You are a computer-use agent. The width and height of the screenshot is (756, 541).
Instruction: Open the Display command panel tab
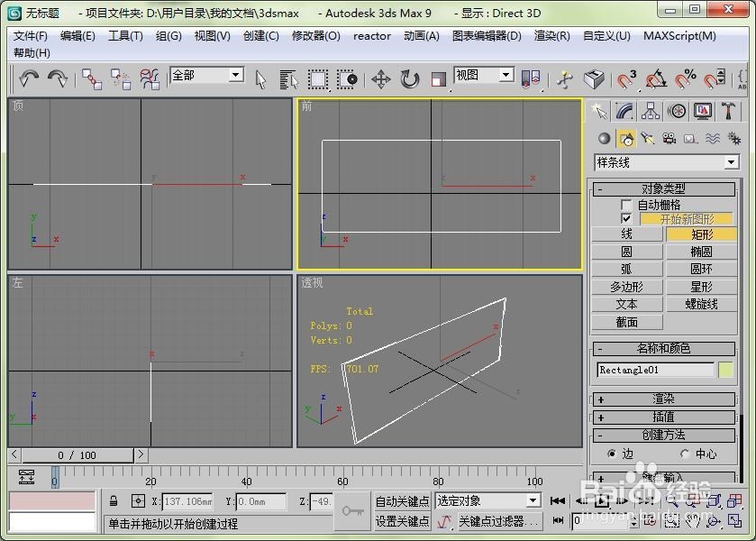703,112
